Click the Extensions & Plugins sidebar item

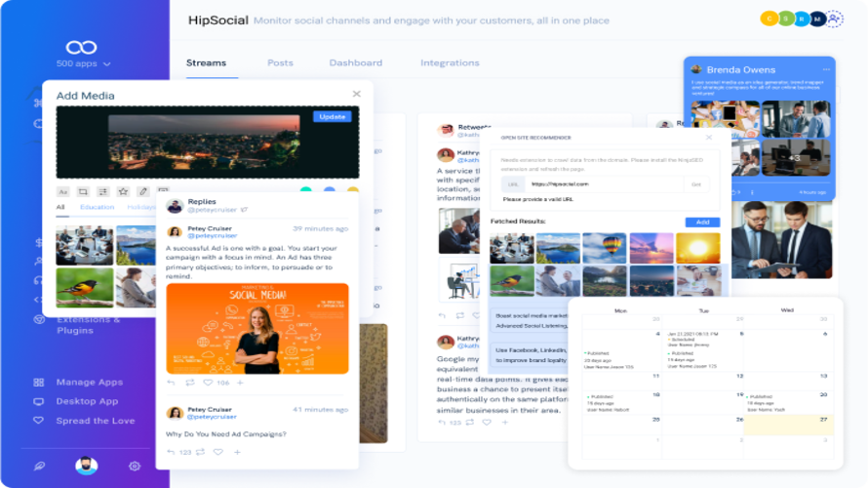(x=89, y=325)
